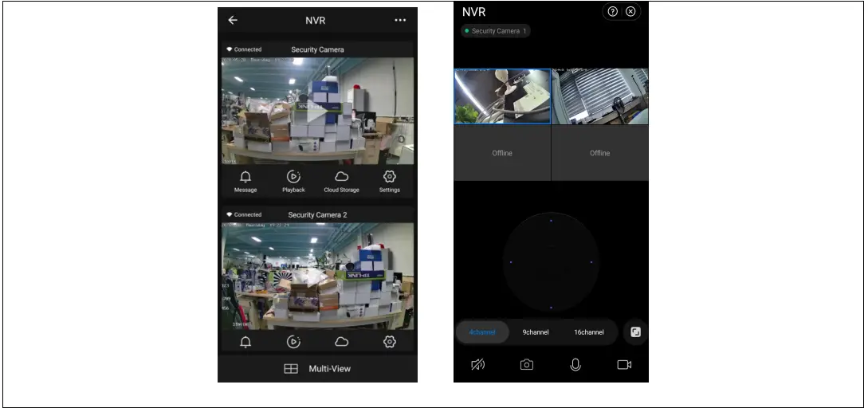Select the first camera feed thumbnail
The image size is (868, 412).
(502, 96)
